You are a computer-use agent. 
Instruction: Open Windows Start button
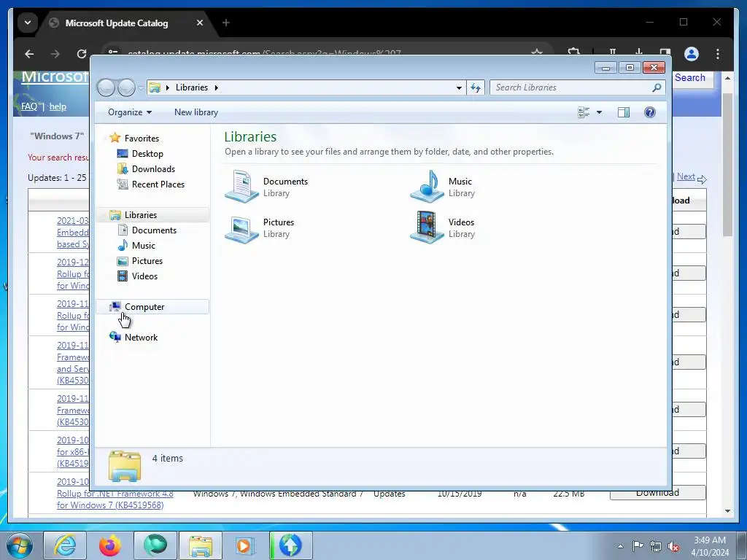(x=19, y=545)
